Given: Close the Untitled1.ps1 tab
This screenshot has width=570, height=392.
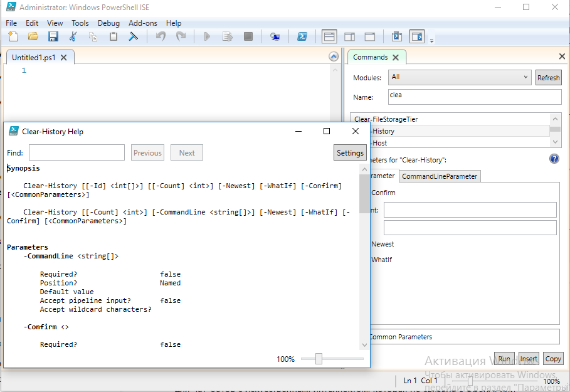Looking at the screenshot, I should click(63, 58).
